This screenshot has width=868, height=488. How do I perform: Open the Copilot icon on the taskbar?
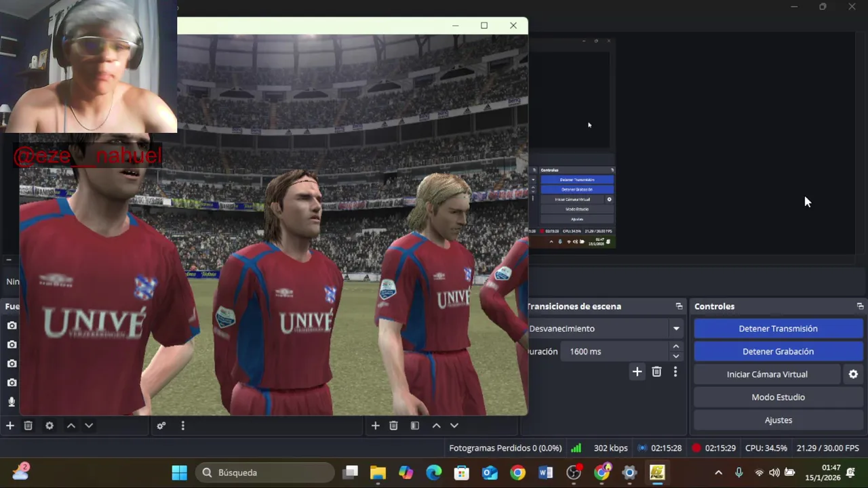point(406,472)
